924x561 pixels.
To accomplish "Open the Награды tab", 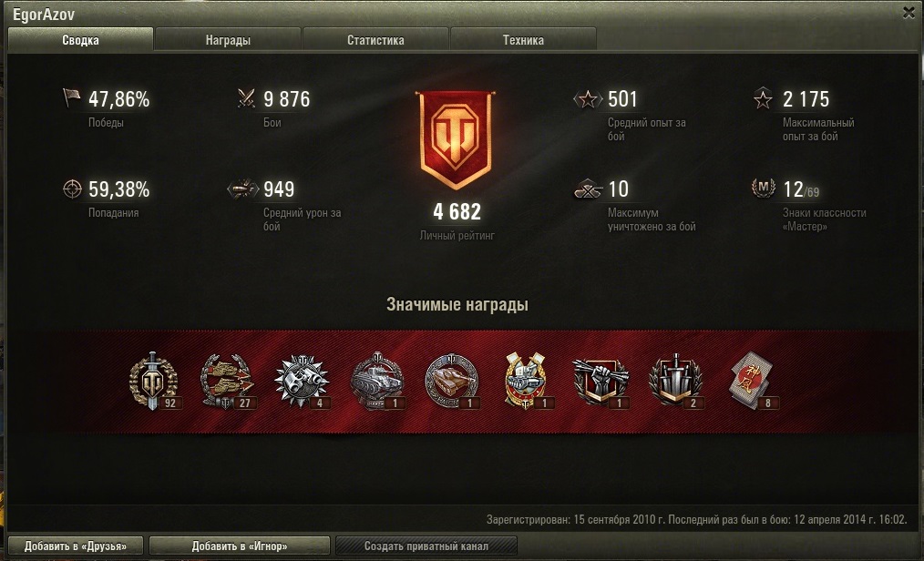I will coord(228,40).
